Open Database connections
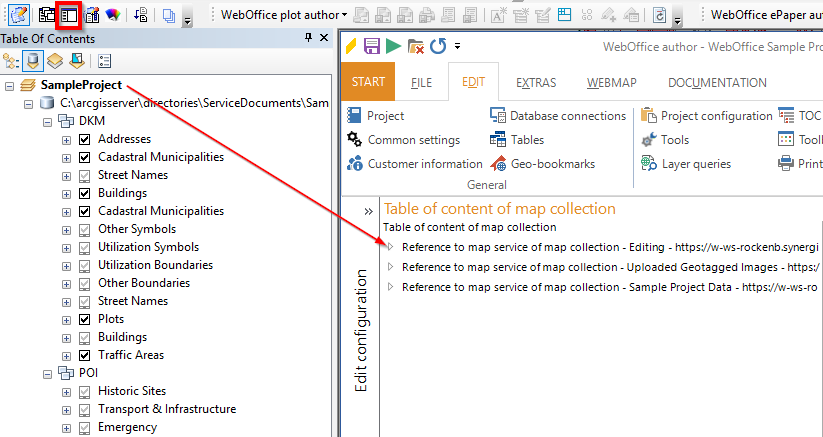The width and height of the screenshot is (823, 437). [x=558, y=116]
